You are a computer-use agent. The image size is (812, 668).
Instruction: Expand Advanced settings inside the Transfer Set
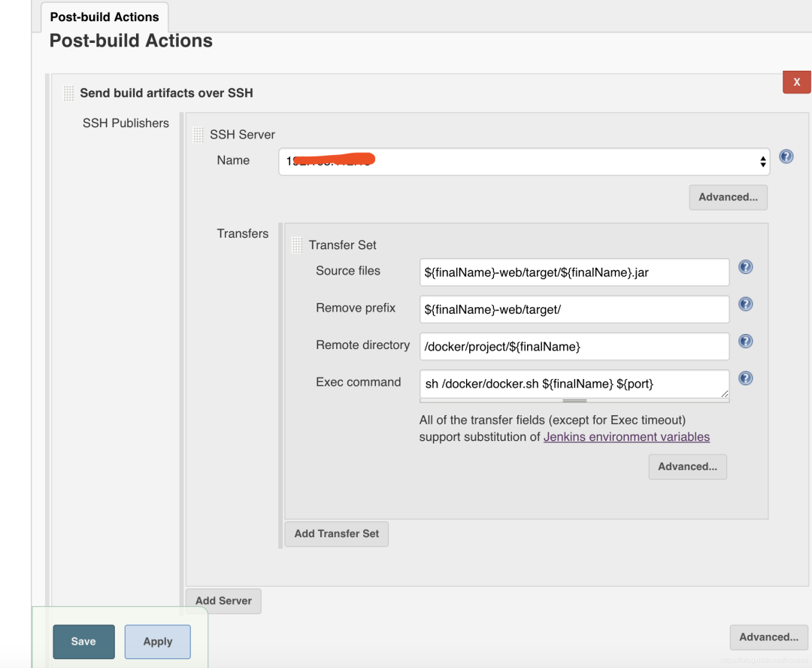[x=687, y=466]
